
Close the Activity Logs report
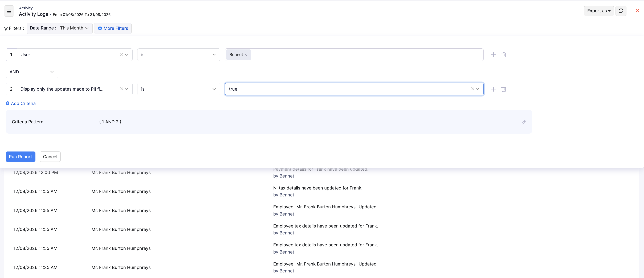[x=637, y=10]
